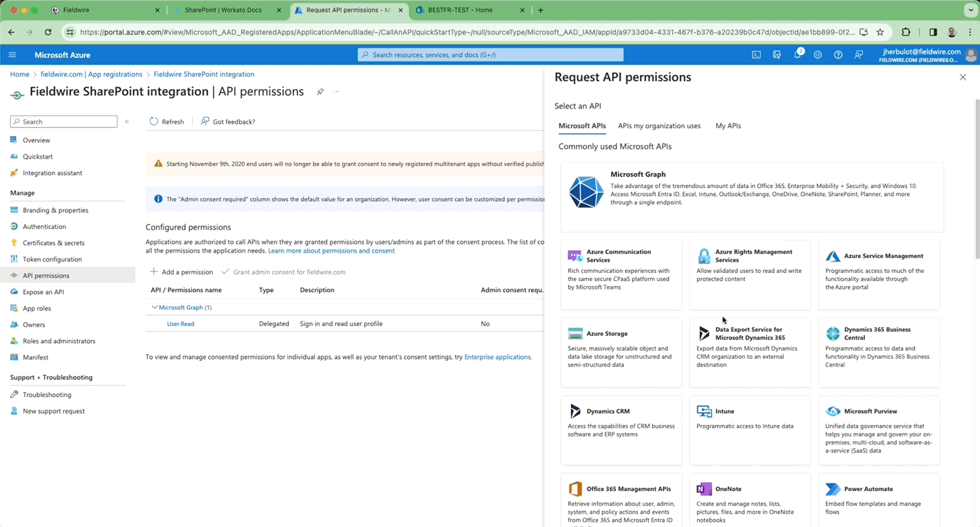980x527 pixels.
Task: Switch to the My APIs tab
Action: tap(727, 126)
